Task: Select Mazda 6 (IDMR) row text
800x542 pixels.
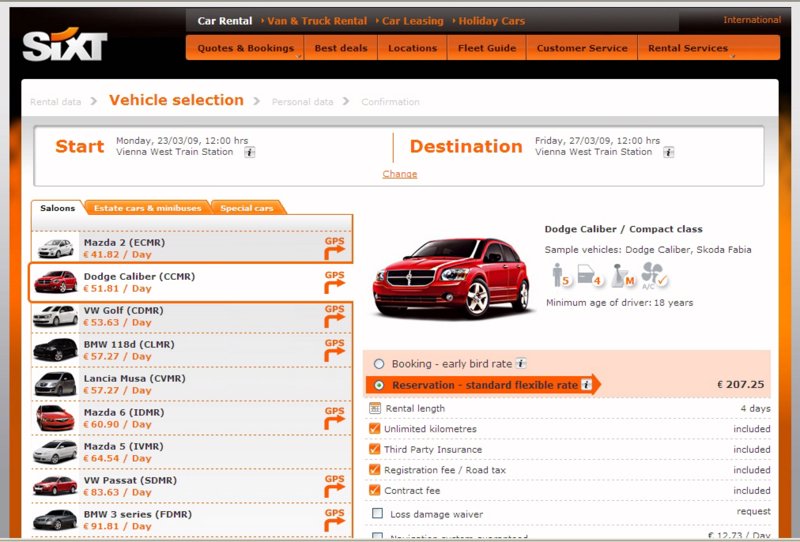Action: coord(124,412)
